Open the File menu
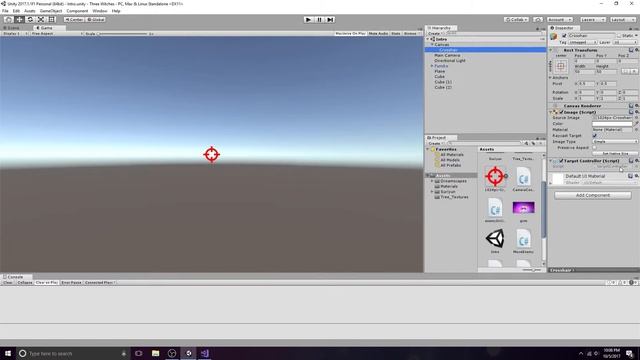The image size is (640, 360). 5,11
